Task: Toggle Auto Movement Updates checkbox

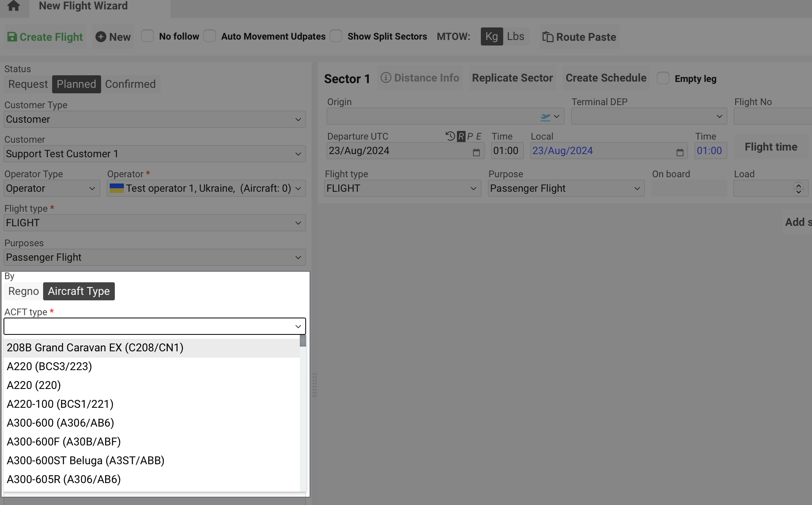Action: 210,36
